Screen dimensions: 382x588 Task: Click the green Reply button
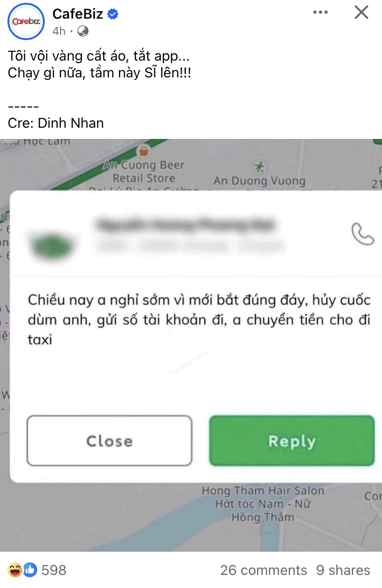[292, 441]
